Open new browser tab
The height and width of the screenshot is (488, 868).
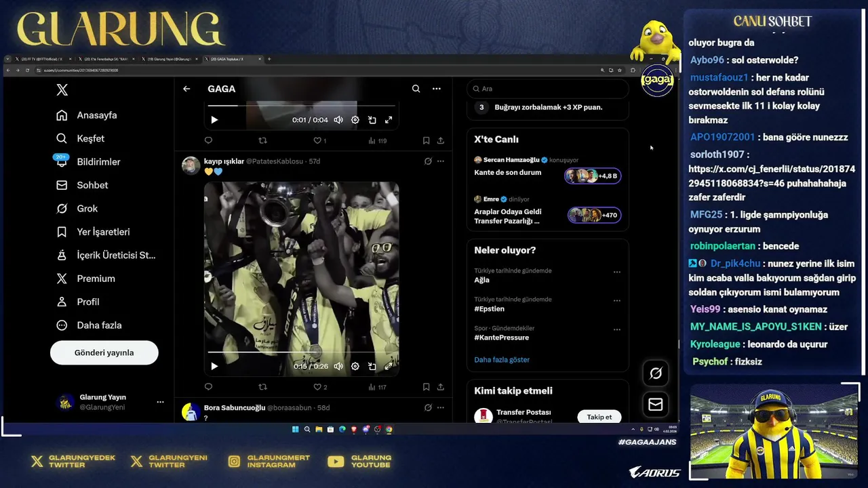[x=269, y=59]
